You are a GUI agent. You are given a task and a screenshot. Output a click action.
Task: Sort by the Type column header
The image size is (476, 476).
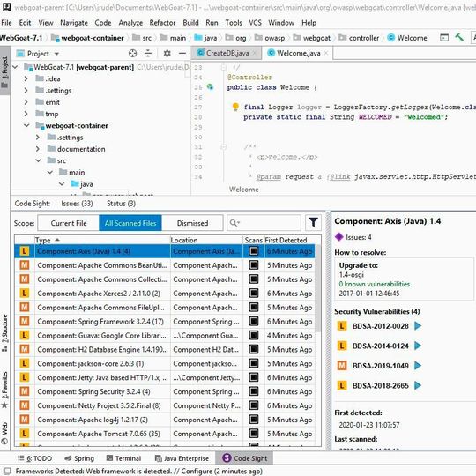coord(102,240)
